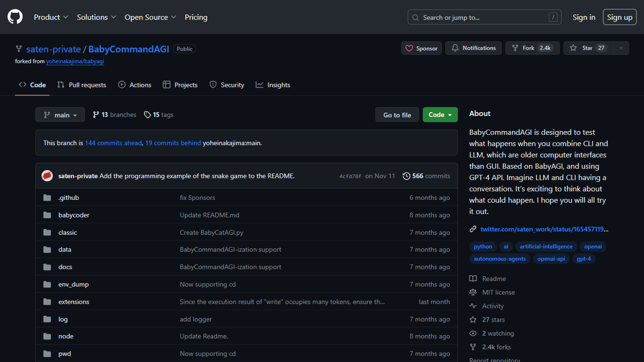Screen dimensions: 644x362
Task: Switch to the Actions tab
Action: click(x=135, y=85)
